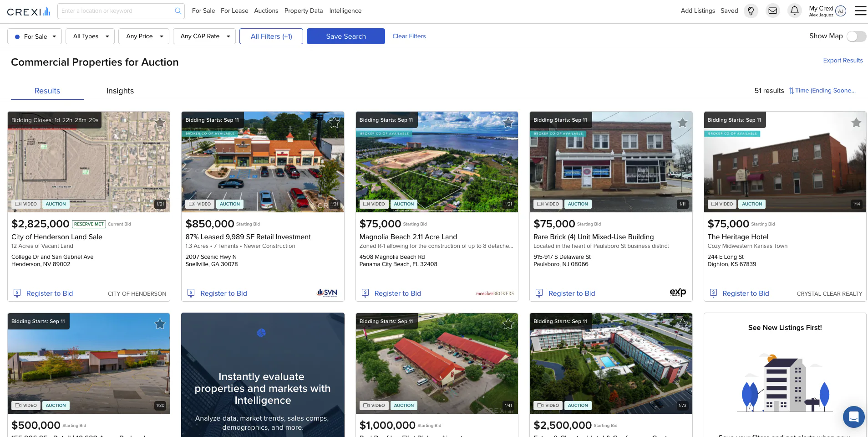
Task: Open the chat support bubble
Action: (x=853, y=416)
